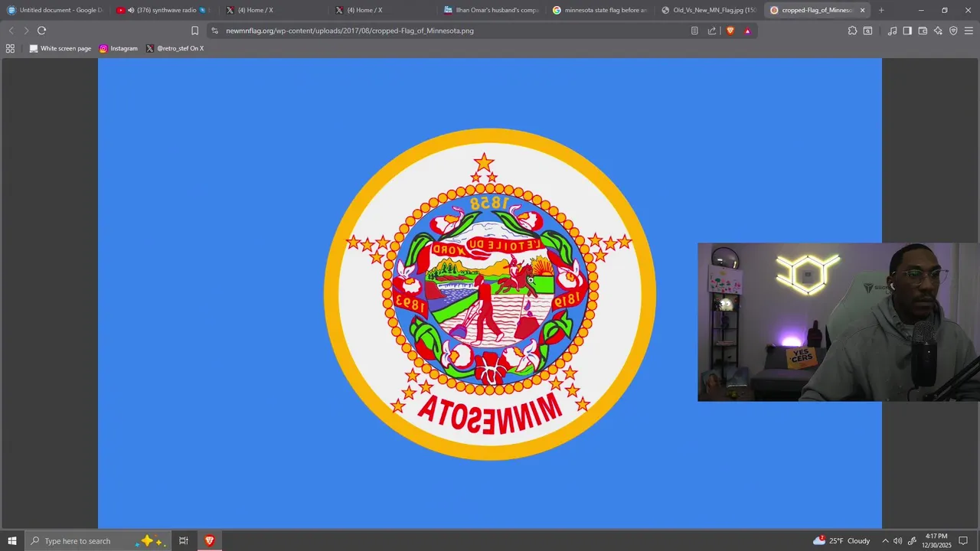Expand hidden system tray icons chevron
Viewport: 980px width, 551px height.
click(x=886, y=540)
